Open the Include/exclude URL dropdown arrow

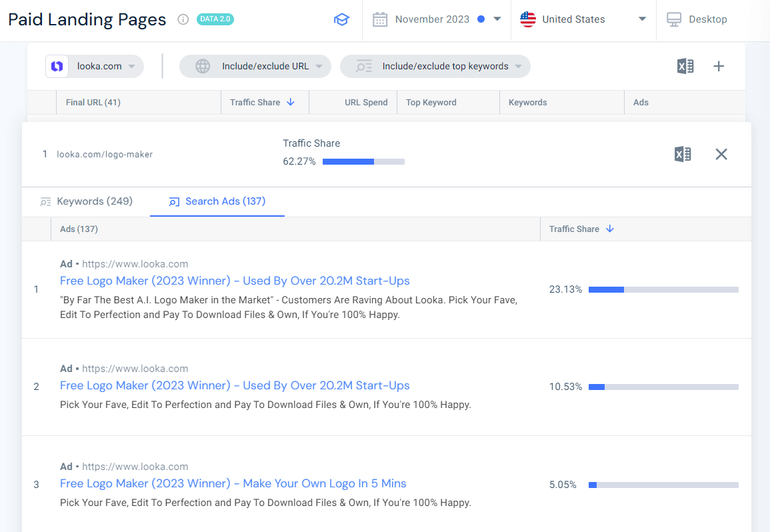pyautogui.click(x=319, y=66)
